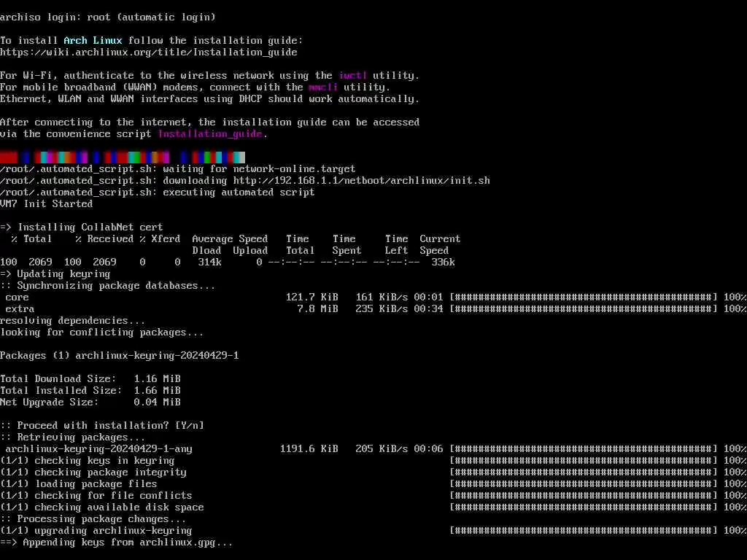Image resolution: width=747 pixels, height=560 pixels.
Task: Click the '7.8 MiB' extra size value
Action: click(318, 309)
